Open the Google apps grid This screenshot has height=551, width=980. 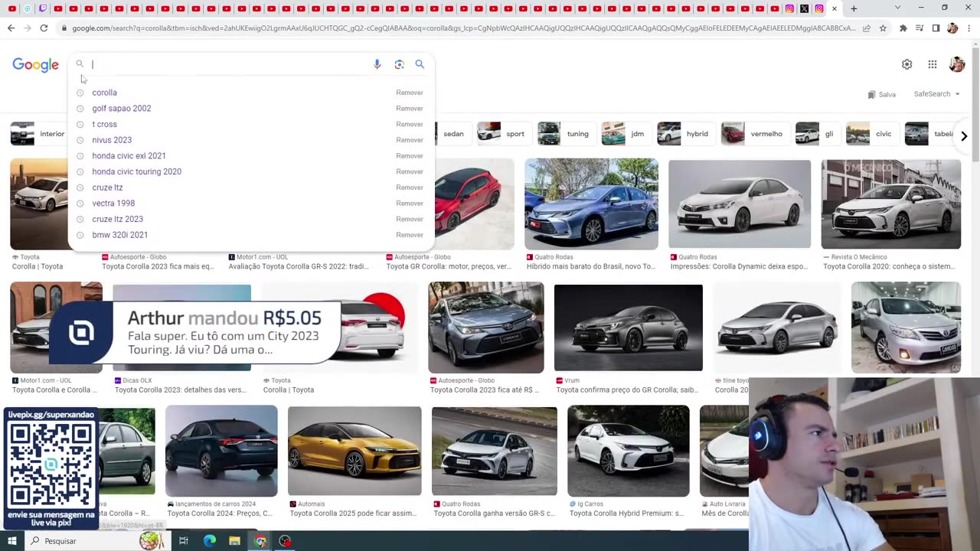(933, 64)
